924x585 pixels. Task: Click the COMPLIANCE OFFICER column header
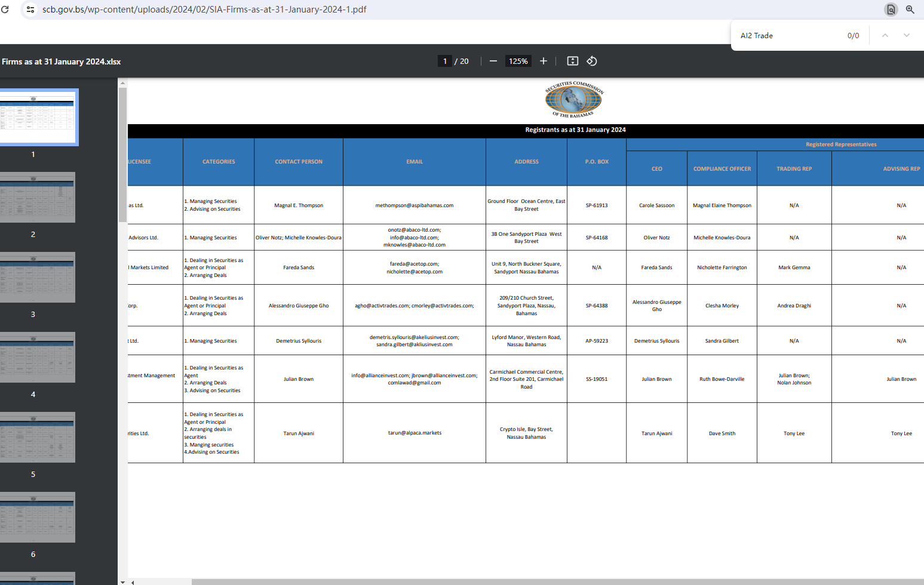coord(722,169)
